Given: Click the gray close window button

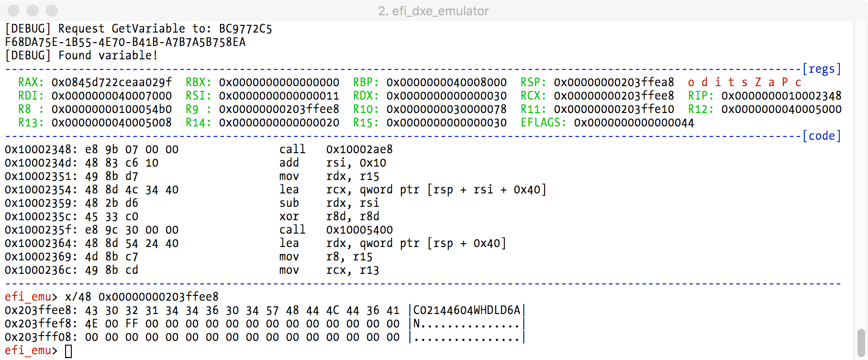Looking at the screenshot, I should [13, 11].
